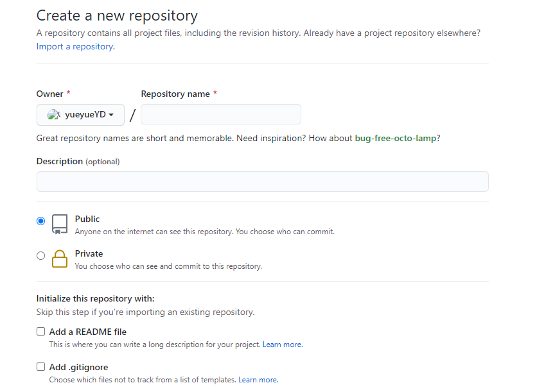
Task: Check the Add .gitignore checkbox
Action: (x=40, y=367)
